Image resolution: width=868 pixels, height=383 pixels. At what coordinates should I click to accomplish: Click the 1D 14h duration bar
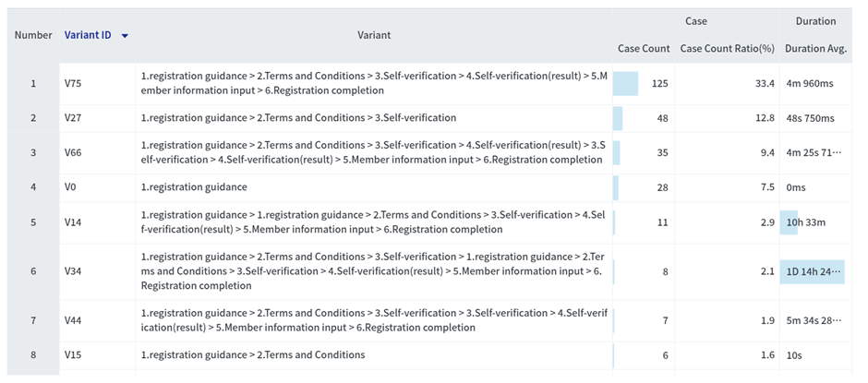[813, 271]
